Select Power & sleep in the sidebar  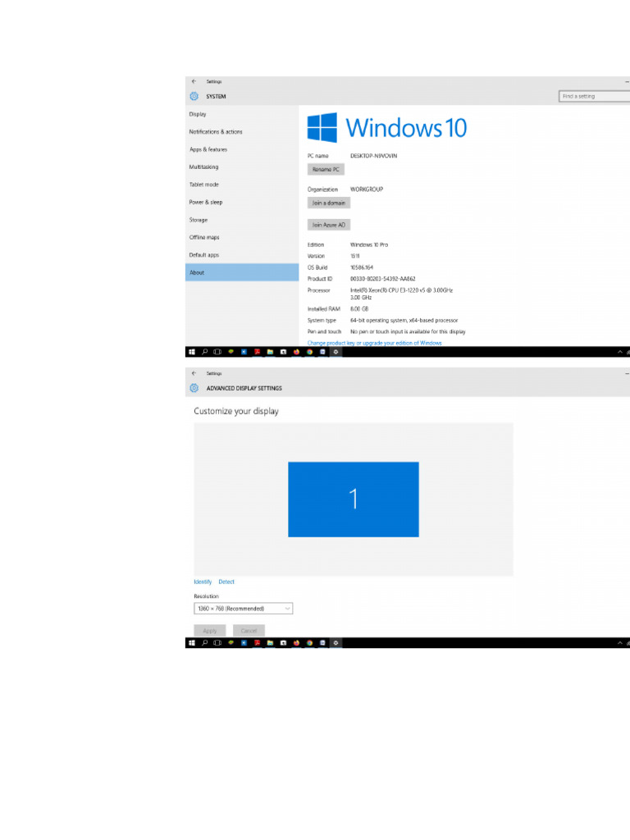(x=242, y=202)
